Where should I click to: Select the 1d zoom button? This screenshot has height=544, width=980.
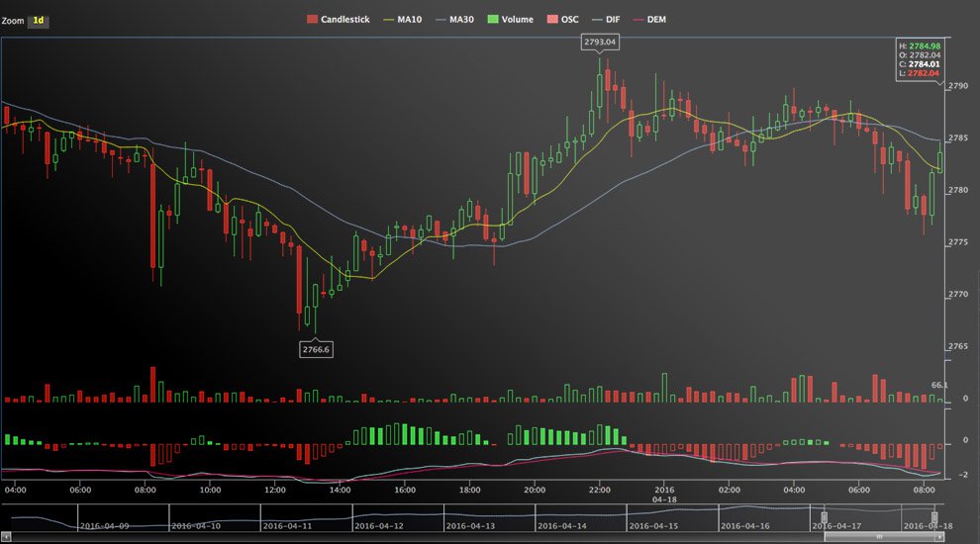coord(39,21)
